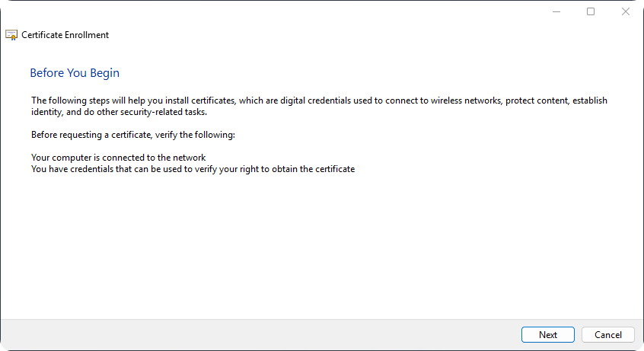Click the "Certificate Enrollment" title text
This screenshot has width=644, height=351.
tap(65, 35)
